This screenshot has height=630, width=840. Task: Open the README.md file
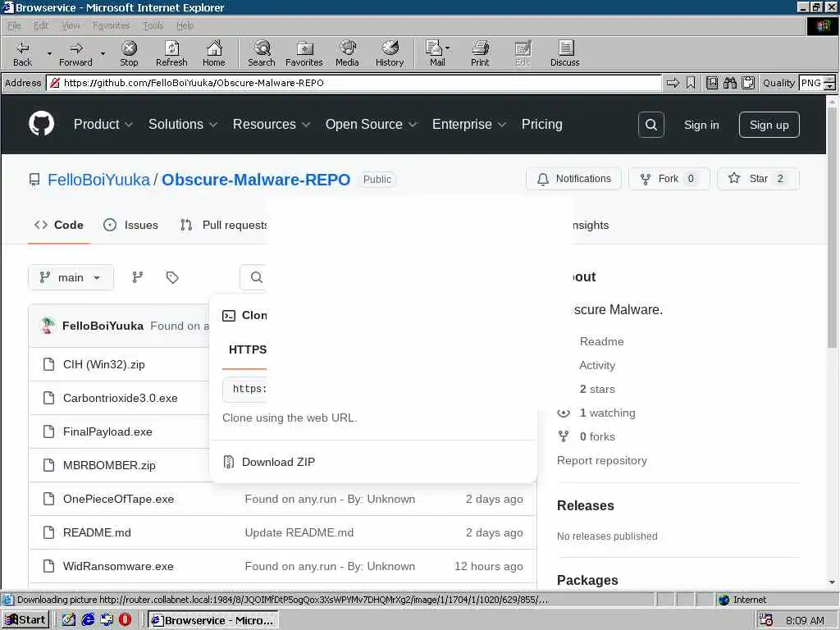pyautogui.click(x=97, y=532)
